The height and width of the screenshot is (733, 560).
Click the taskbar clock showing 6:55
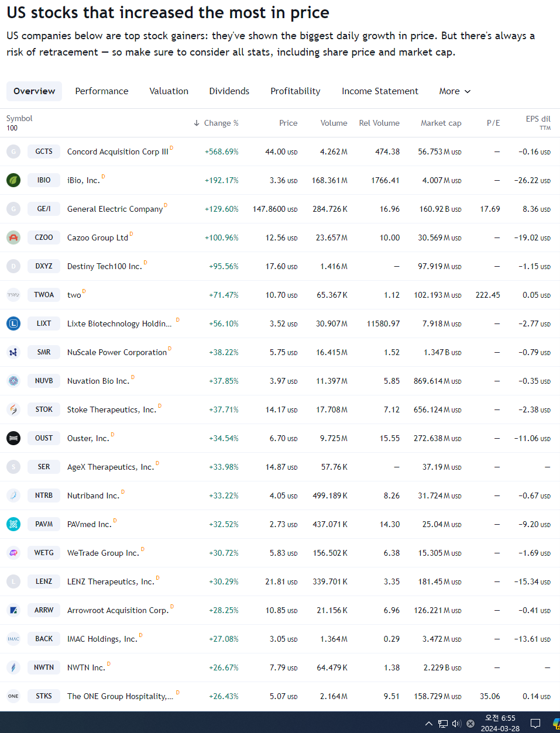(500, 723)
